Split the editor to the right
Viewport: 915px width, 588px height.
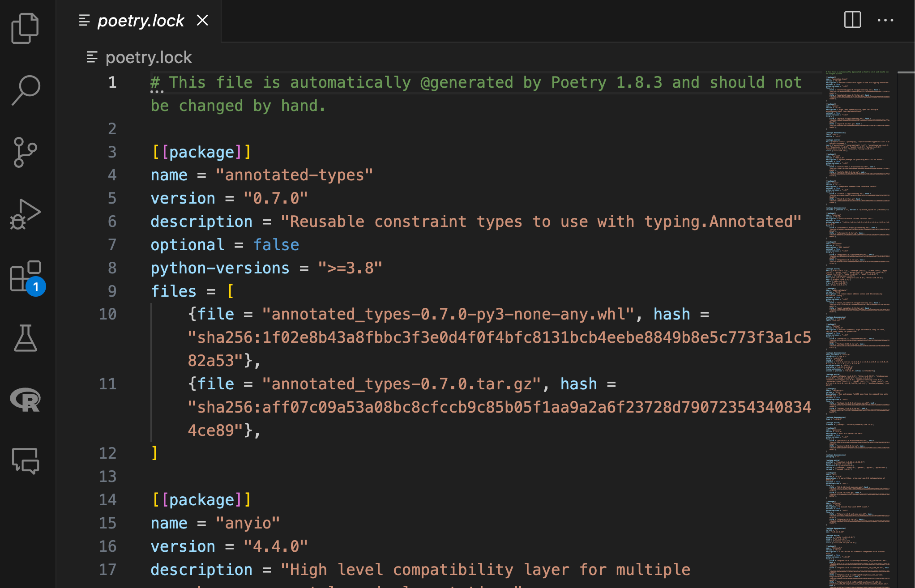[852, 20]
